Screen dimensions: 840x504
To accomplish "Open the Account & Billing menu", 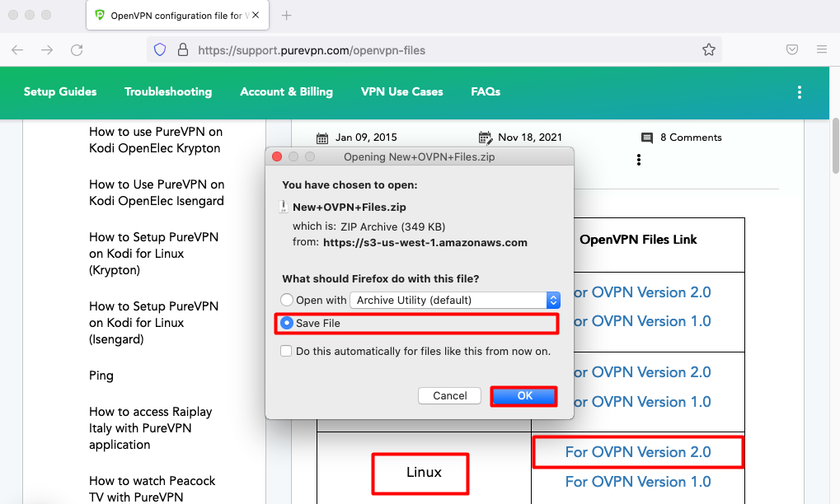I will 287,91.
